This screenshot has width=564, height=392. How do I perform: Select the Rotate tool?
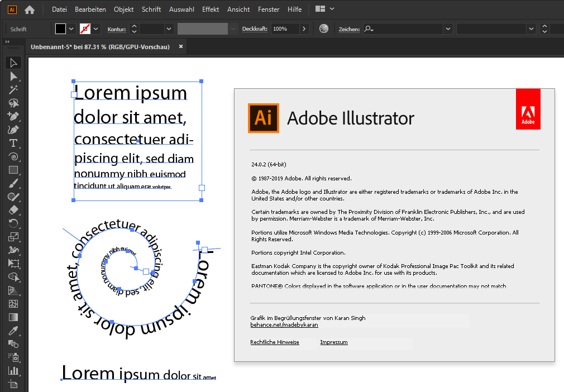click(13, 224)
